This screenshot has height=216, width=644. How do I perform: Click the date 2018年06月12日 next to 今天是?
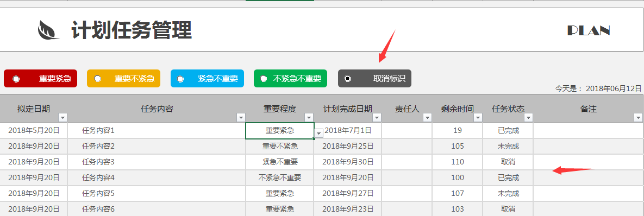tap(613, 88)
